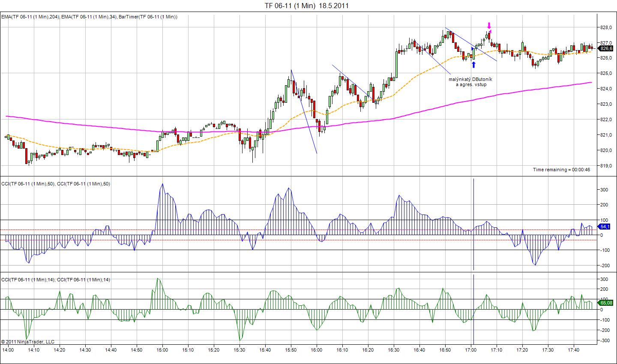Click the CCI(TF 06-11 (1 Min),50) panel label
The width and height of the screenshot is (617, 364).
(x=56, y=184)
